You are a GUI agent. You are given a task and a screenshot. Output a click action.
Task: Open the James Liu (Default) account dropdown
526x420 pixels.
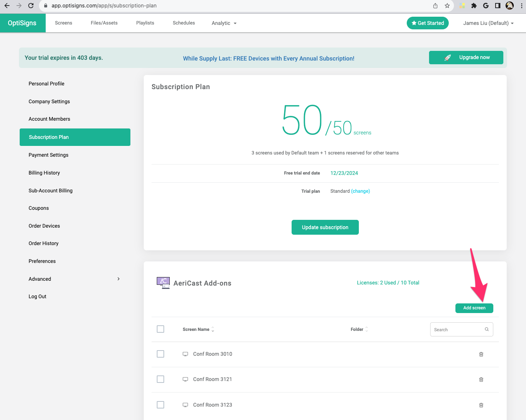488,23
